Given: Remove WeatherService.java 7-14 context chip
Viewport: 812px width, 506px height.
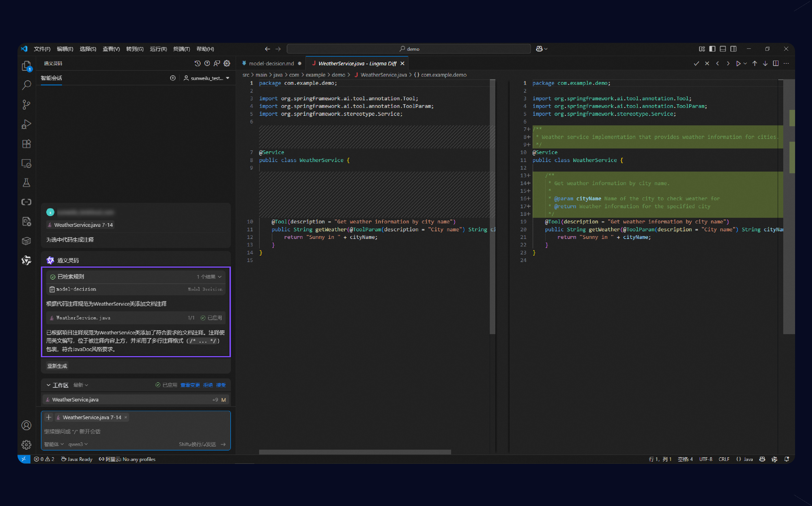Looking at the screenshot, I should coord(126,417).
